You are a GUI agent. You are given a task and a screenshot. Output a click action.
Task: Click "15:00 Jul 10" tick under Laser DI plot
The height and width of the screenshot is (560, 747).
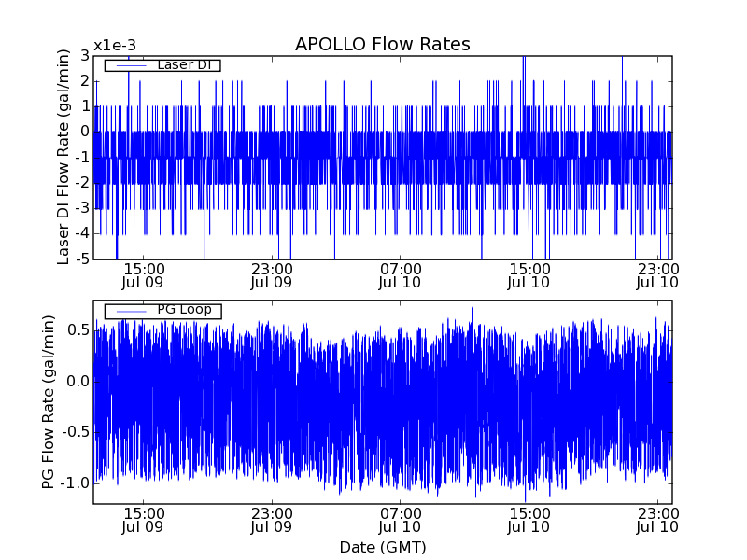coord(529,275)
